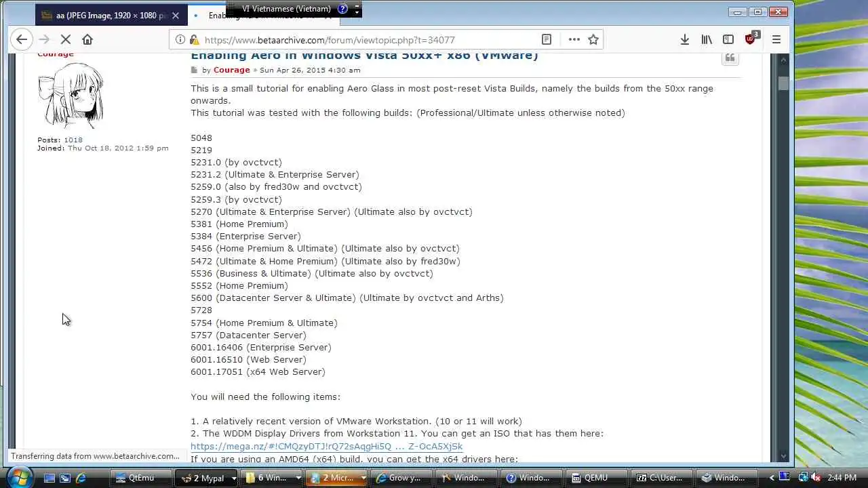Open the VI Vietnamese language selector
Image resolution: width=868 pixels, height=488 pixels.
click(286, 9)
